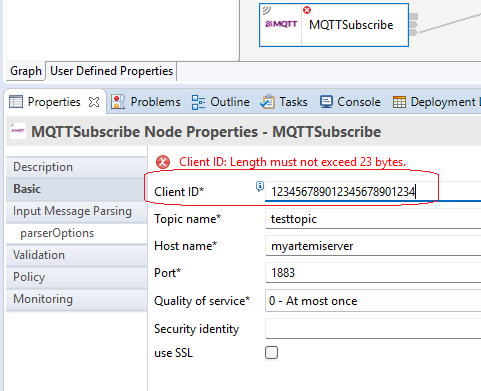The height and width of the screenshot is (391, 481).
Task: Switch to the Graph tab
Action: 26,71
